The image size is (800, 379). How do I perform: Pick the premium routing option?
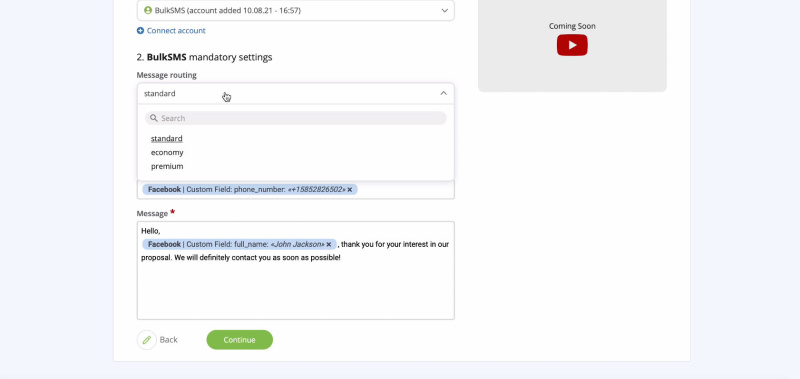click(x=167, y=166)
